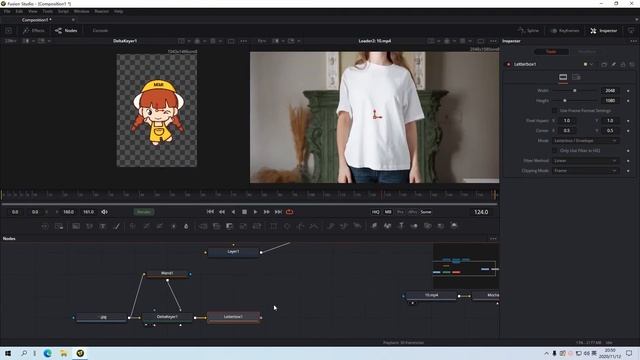640x360 pixels.
Task: Switch to the Inspector Tools tab
Action: pos(551,51)
